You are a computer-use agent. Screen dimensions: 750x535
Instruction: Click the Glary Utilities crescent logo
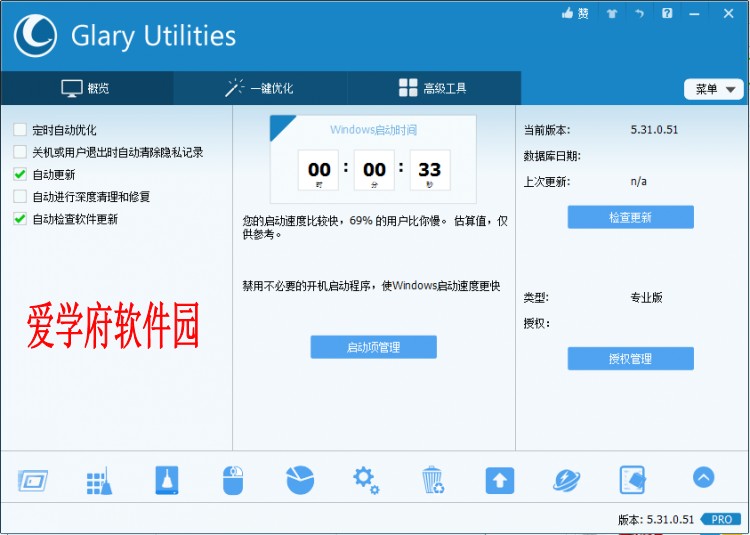35,36
